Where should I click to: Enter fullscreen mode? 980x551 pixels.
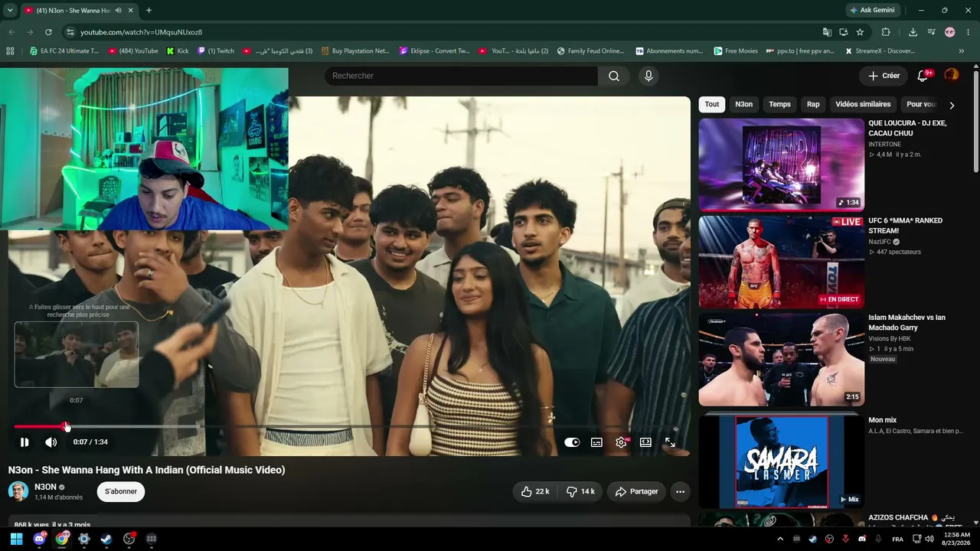pyautogui.click(x=670, y=442)
